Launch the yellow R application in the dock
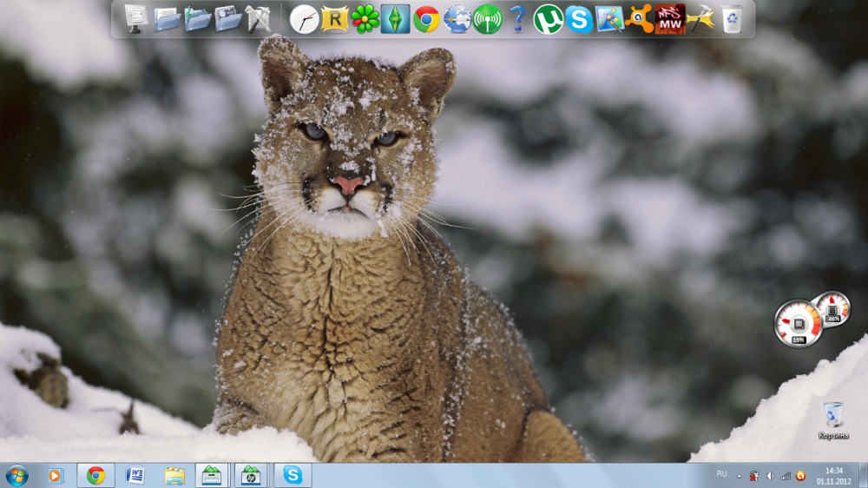 coord(334,19)
